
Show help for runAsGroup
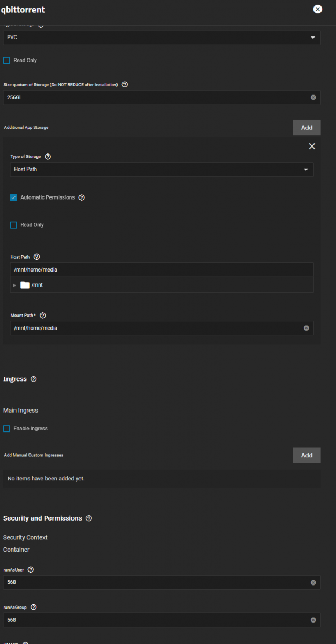[x=34, y=607]
